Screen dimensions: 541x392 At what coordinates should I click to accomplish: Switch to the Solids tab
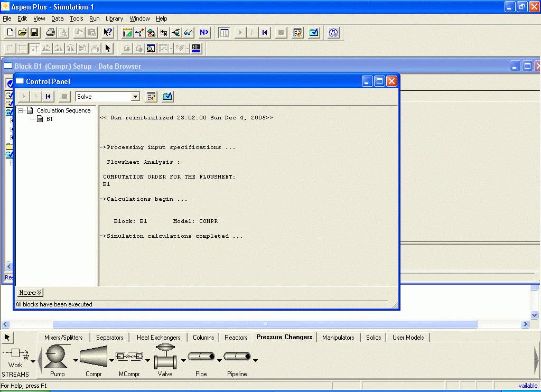374,338
